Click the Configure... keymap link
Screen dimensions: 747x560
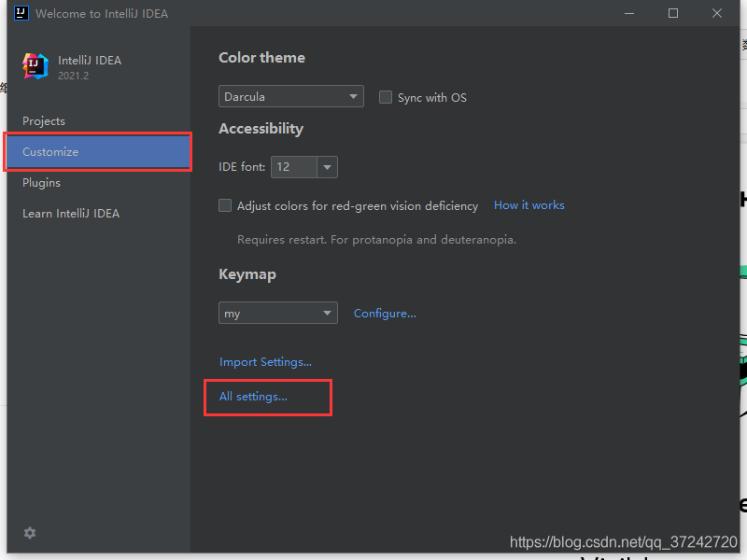tap(385, 314)
